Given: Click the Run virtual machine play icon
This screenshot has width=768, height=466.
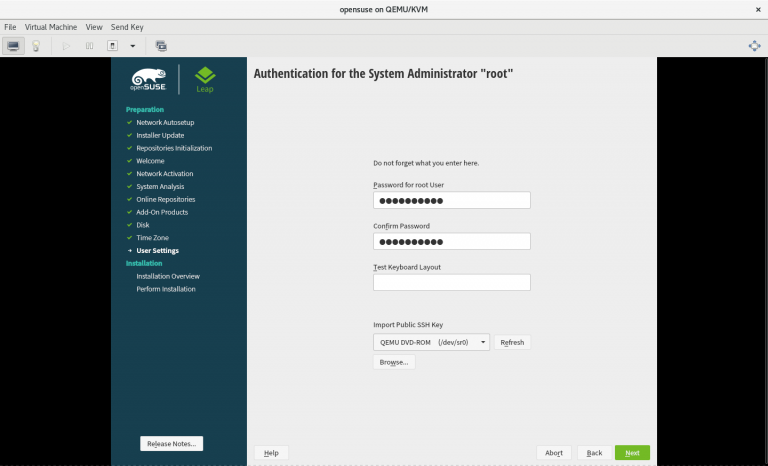Looking at the screenshot, I should [x=66, y=46].
